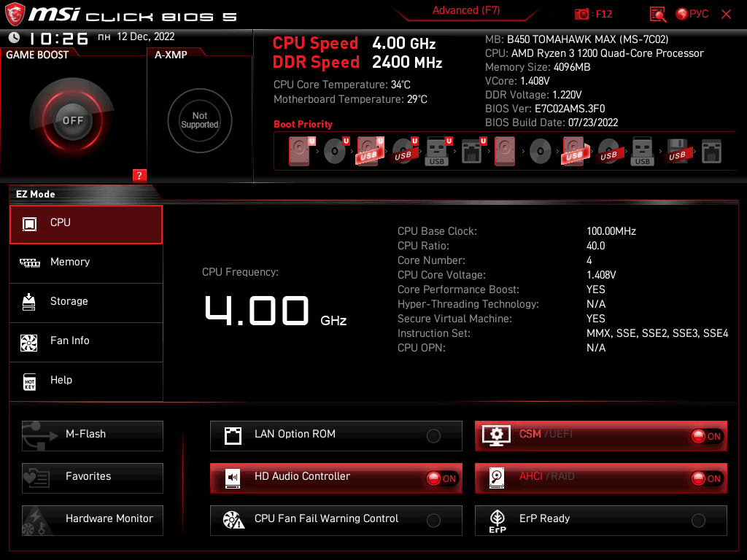Image resolution: width=747 pixels, height=560 pixels.
Task: Open the Help section
Action: tap(86, 381)
